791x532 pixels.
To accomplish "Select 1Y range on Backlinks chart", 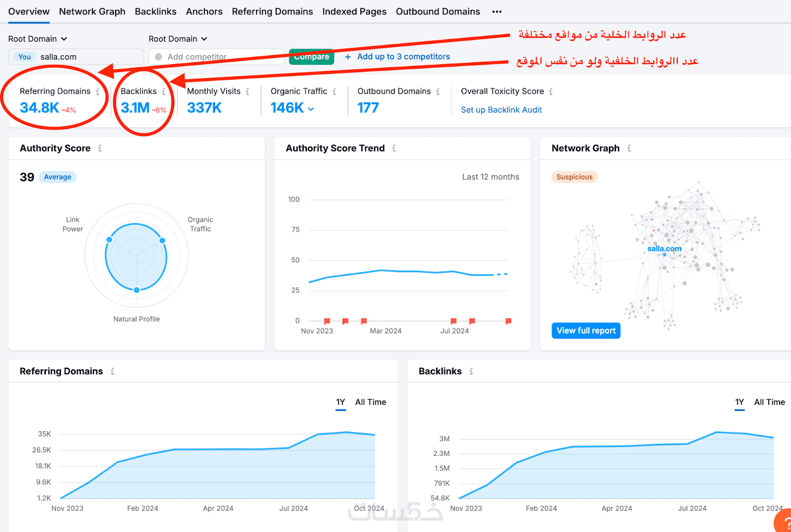I will point(740,402).
